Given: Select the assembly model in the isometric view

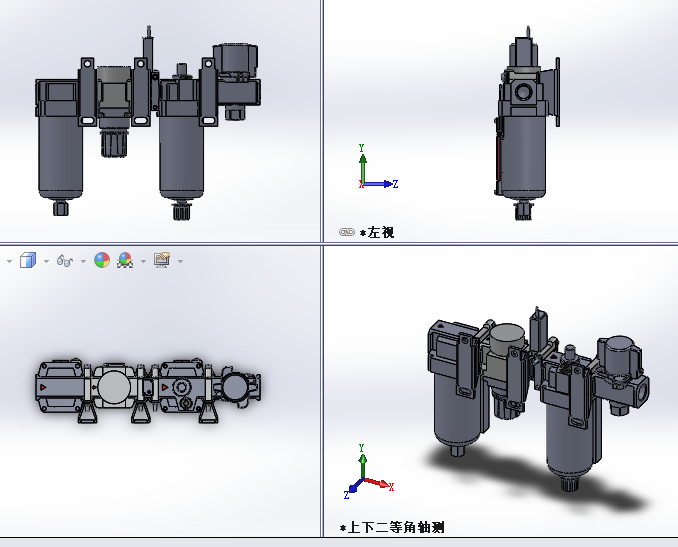Looking at the screenshot, I should coord(538,398).
